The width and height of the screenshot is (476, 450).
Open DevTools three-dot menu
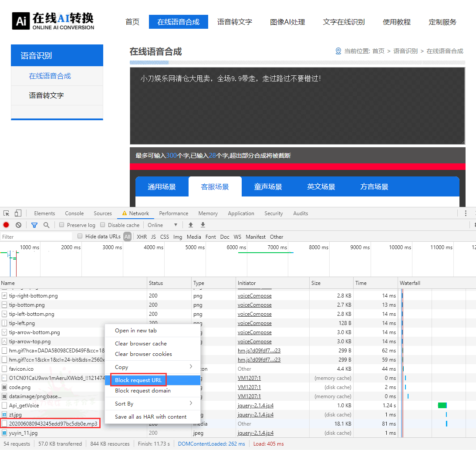(466, 213)
